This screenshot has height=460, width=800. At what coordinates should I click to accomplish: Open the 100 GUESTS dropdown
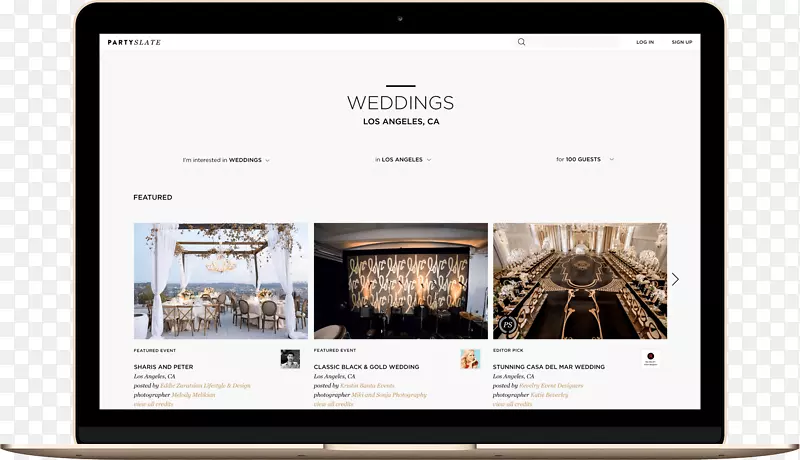585,159
